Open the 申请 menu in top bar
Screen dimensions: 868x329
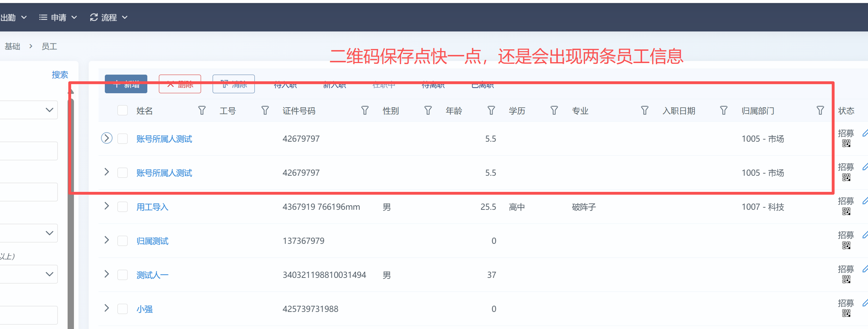tap(58, 17)
